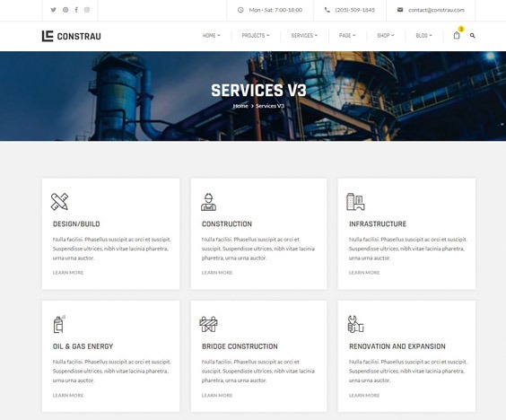506x420 pixels.
Task: Open the Bridge Construction heading
Action: pyautogui.click(x=240, y=346)
